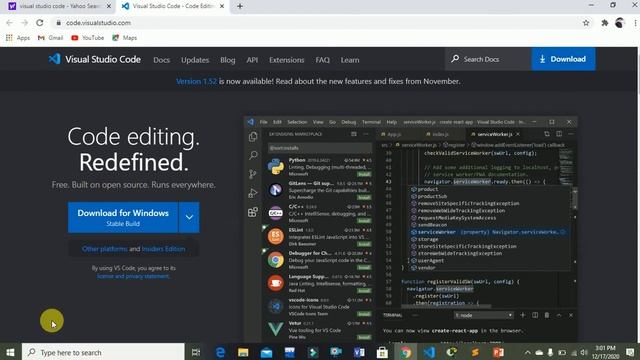
Task: Switch to Chrome on the taskbar
Action: click(405, 352)
